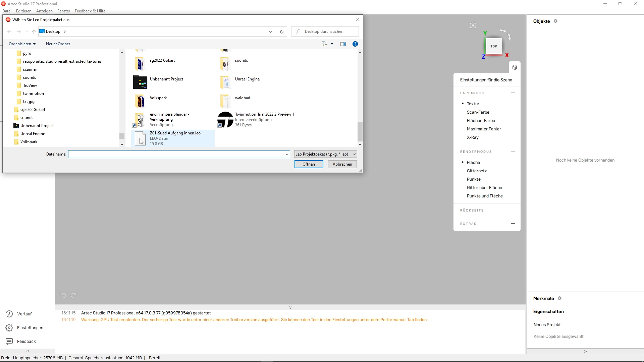The image size is (644, 362).
Task: Select the Z01-Sued Aufgang innen.leo file
Action: (172, 138)
